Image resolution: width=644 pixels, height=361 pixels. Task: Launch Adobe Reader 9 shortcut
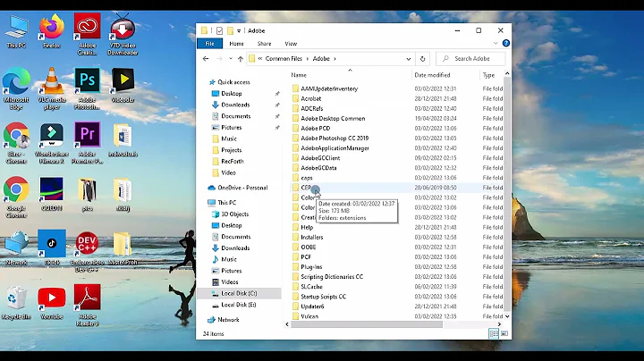click(87, 306)
